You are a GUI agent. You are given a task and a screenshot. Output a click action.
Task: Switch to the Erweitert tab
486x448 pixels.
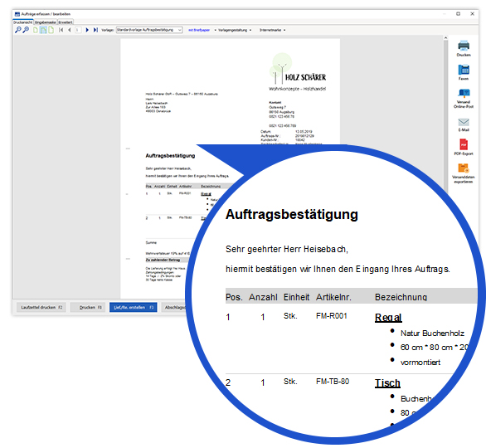click(66, 22)
